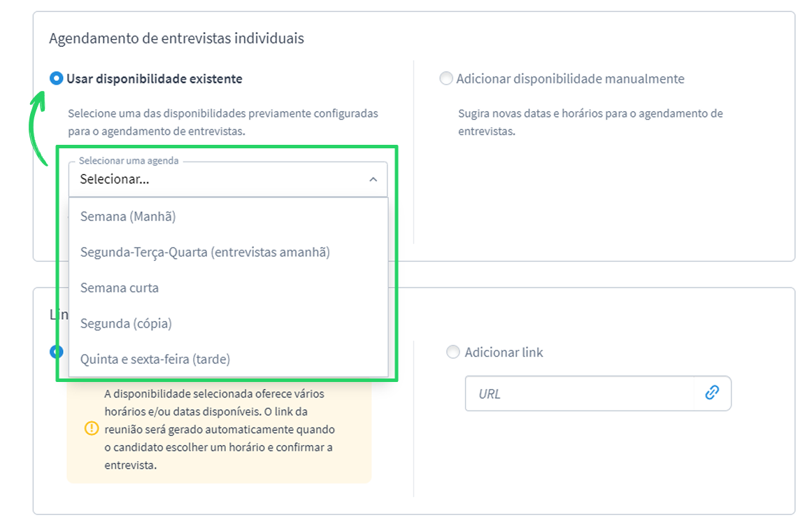Click into the URL input field
Image resolution: width=812 pixels, height=531 pixels.
[580, 394]
